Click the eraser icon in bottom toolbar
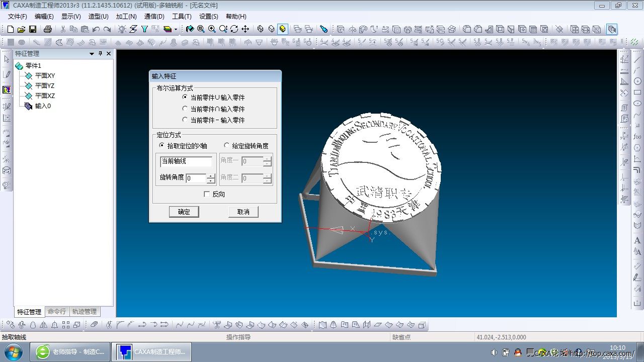The image size is (644, 362). coord(94,325)
